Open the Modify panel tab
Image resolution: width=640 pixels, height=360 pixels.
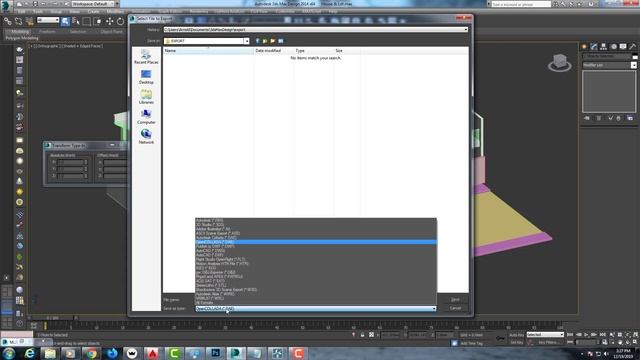click(x=594, y=47)
